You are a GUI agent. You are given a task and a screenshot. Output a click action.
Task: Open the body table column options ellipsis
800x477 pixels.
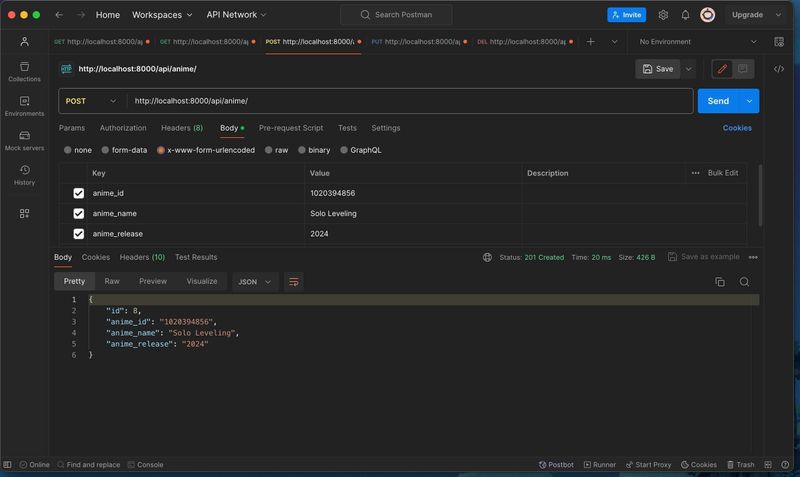(x=695, y=173)
